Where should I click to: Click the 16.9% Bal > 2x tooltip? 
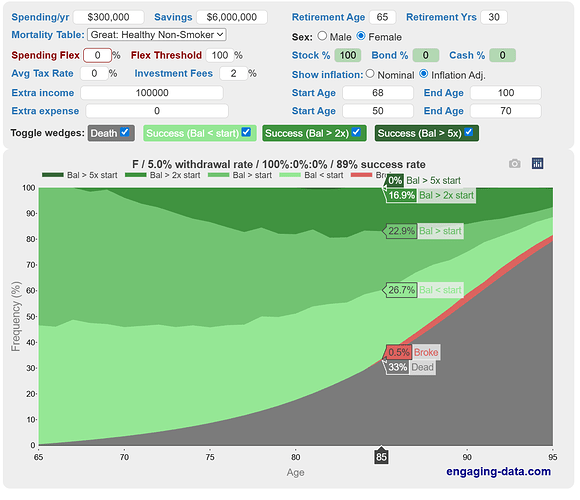[431, 195]
